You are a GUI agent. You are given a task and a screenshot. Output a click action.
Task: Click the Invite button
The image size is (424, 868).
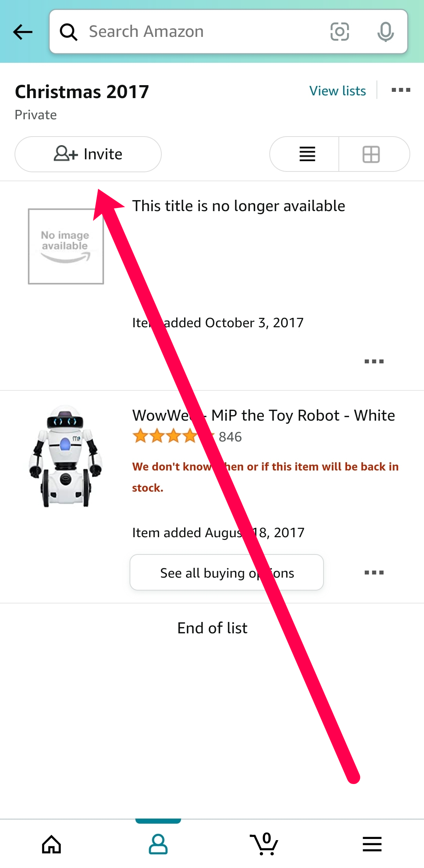[88, 154]
